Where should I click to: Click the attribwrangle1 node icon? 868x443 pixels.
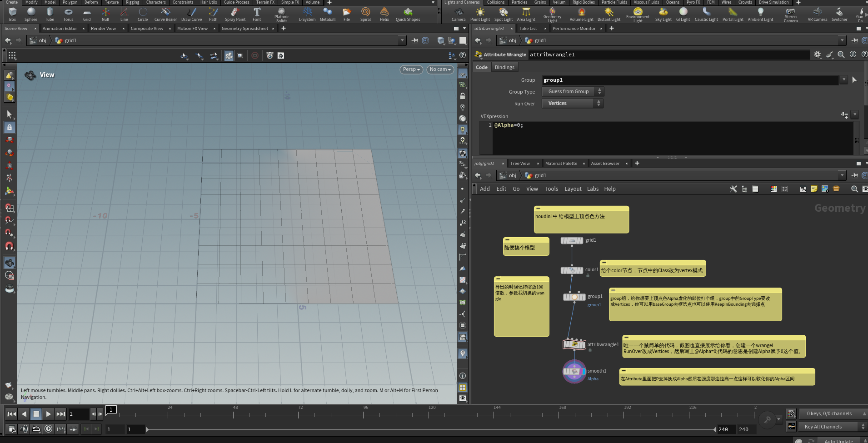pos(574,344)
